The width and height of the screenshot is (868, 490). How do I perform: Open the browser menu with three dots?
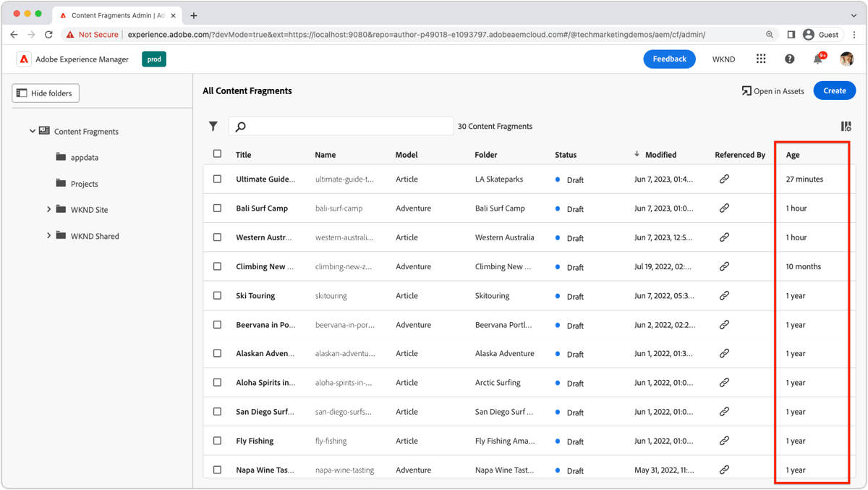point(855,34)
